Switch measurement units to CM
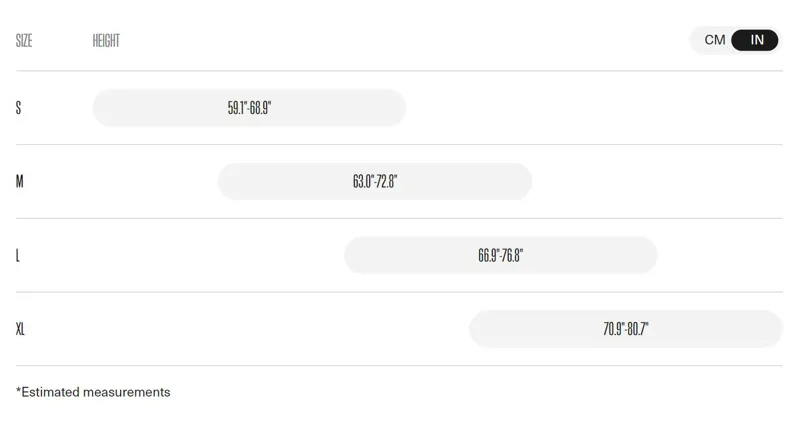The image size is (800, 433). pos(714,40)
